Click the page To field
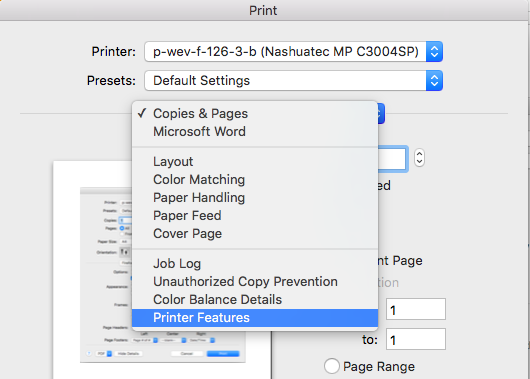 pyautogui.click(x=416, y=339)
